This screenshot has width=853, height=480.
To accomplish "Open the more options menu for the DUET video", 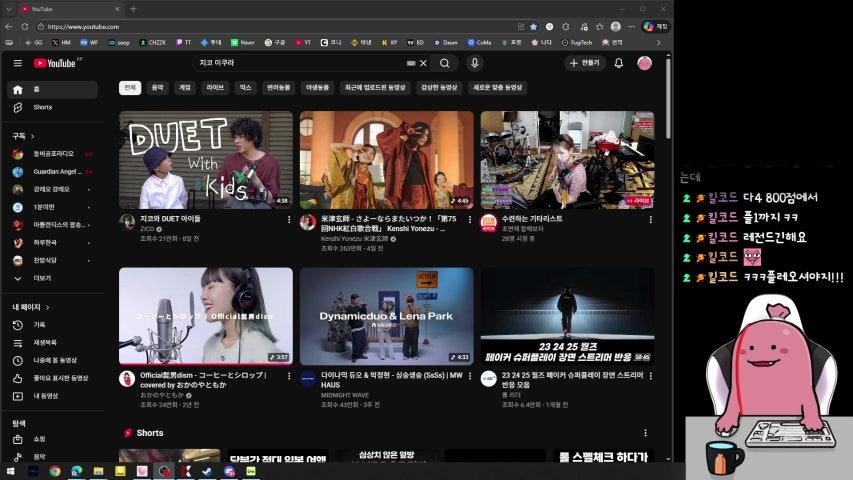I will (289, 219).
